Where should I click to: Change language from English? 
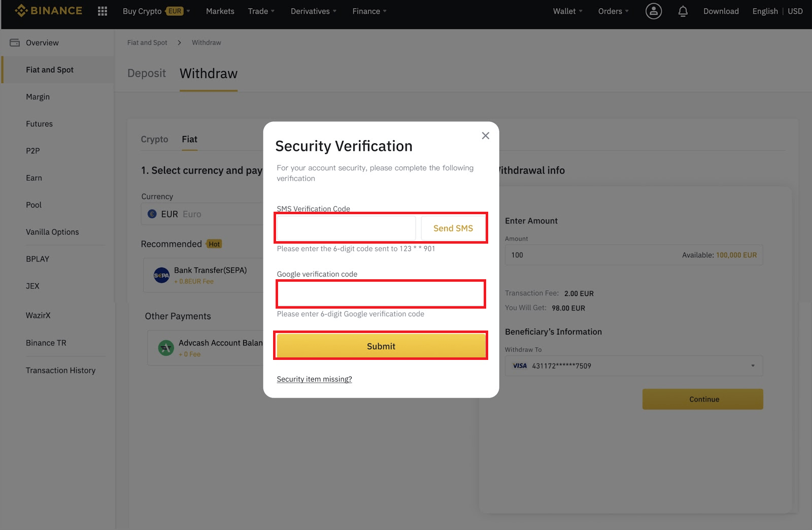click(765, 11)
